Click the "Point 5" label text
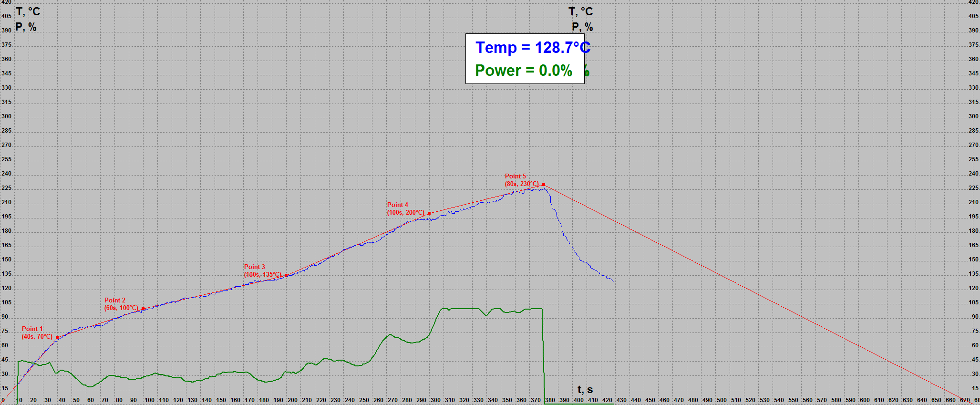This screenshot has width=980, height=405. pyautogui.click(x=516, y=176)
